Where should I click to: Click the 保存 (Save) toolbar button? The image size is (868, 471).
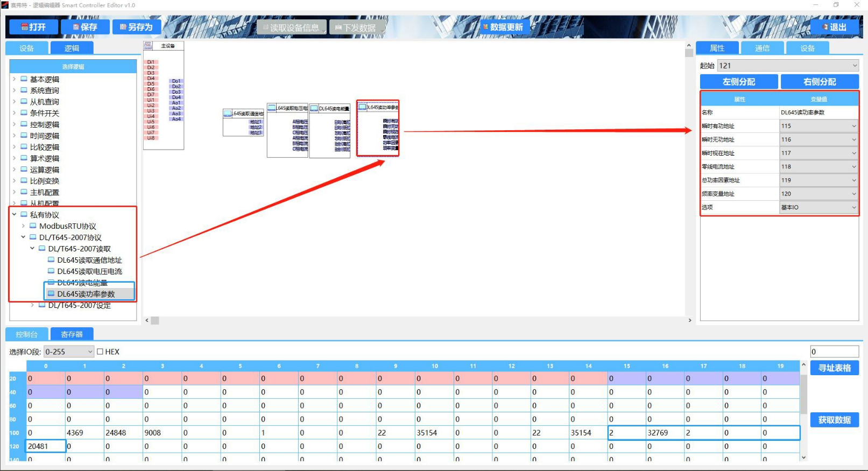point(85,27)
